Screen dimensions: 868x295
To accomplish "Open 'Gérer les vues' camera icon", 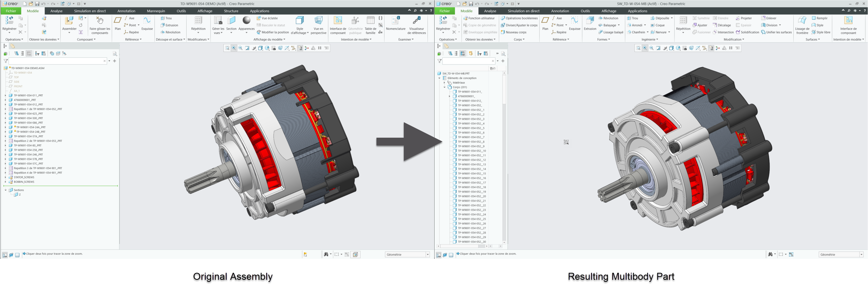I will [218, 21].
